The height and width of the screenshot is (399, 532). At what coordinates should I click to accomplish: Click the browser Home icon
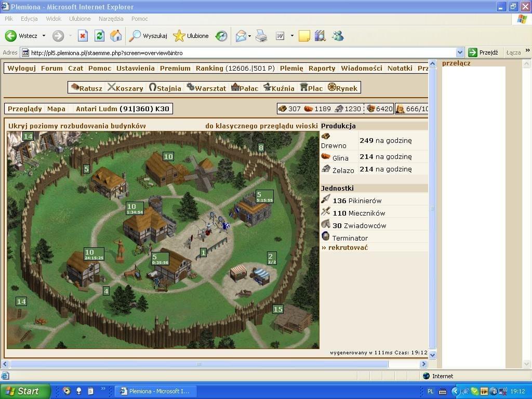[116, 36]
